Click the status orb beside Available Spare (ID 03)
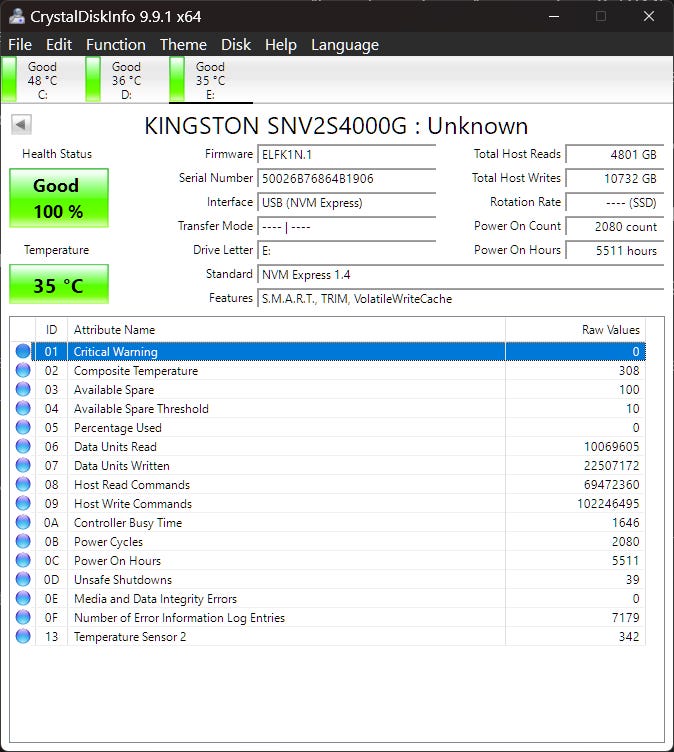This screenshot has width=674, height=752. click(x=23, y=389)
